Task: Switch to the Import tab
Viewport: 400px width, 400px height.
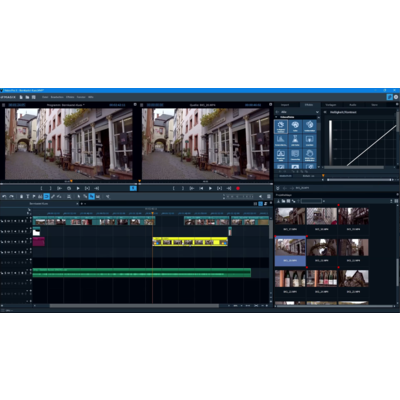Action: point(285,105)
